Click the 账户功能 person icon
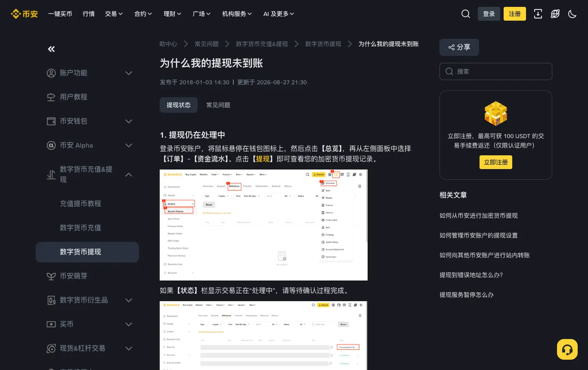Screen dimensions: 588x370 [x=51, y=73]
